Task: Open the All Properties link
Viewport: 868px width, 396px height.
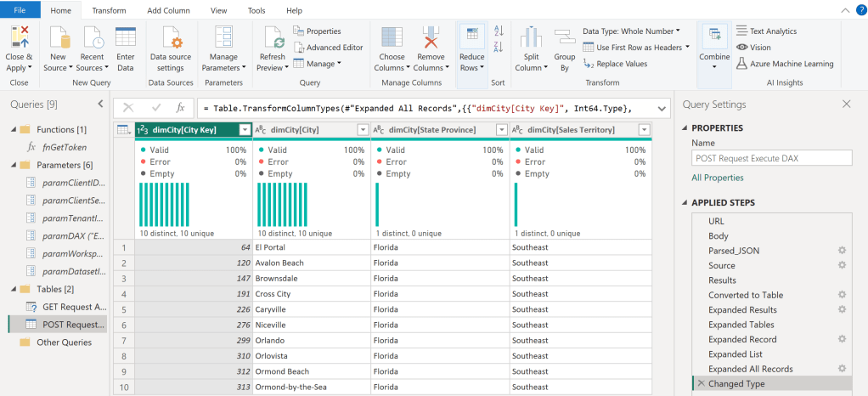Action: pos(718,178)
